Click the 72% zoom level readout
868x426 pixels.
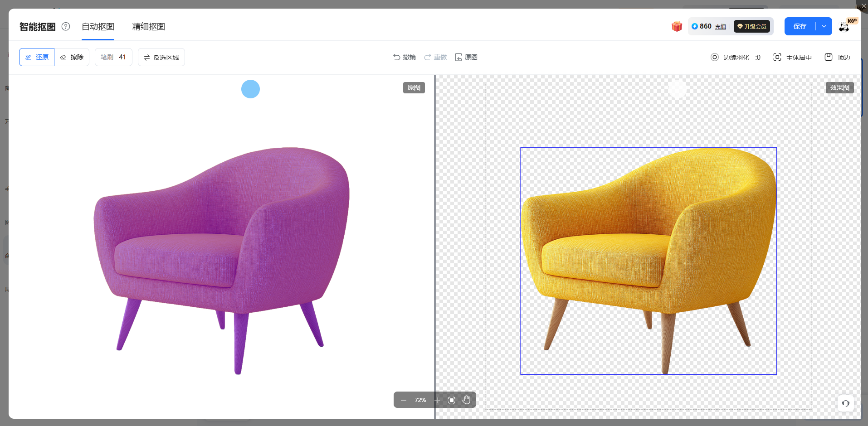[420, 400]
